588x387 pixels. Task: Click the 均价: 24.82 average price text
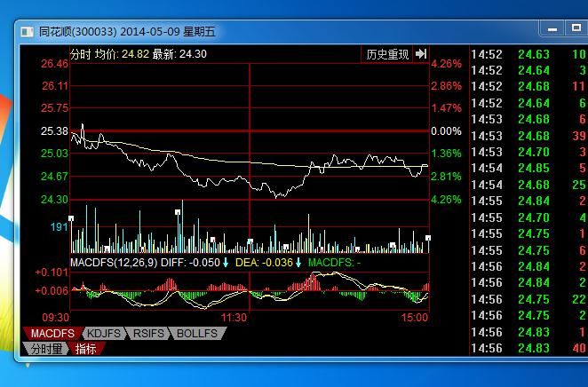tap(122, 54)
